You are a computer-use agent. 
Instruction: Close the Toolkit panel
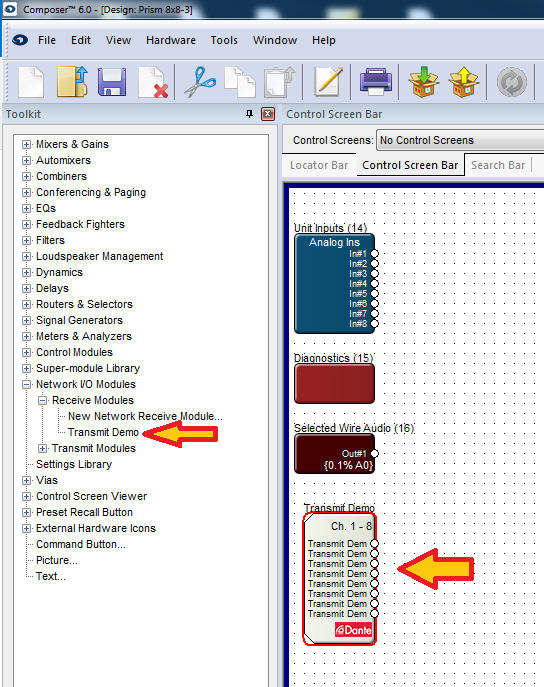[268, 114]
